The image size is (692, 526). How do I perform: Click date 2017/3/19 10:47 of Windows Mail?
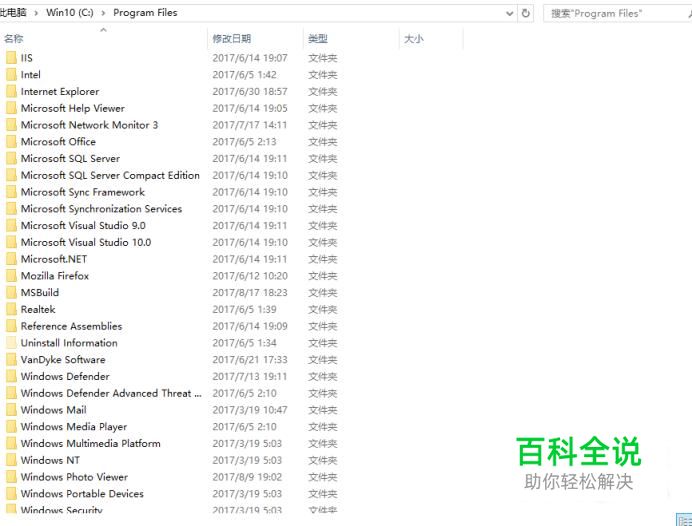tap(250, 410)
